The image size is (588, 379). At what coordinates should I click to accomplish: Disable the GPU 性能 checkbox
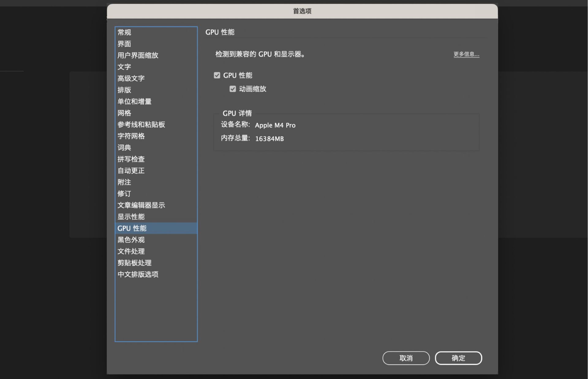click(x=217, y=75)
